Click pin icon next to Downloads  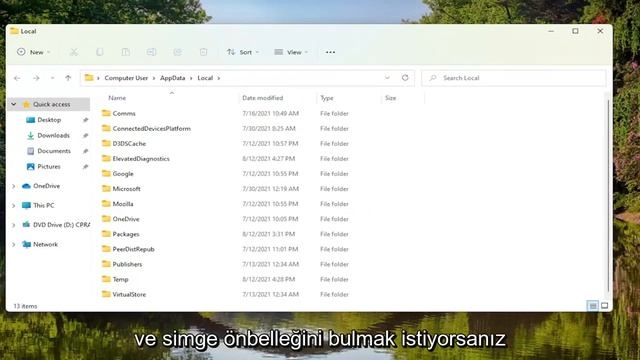point(85,136)
